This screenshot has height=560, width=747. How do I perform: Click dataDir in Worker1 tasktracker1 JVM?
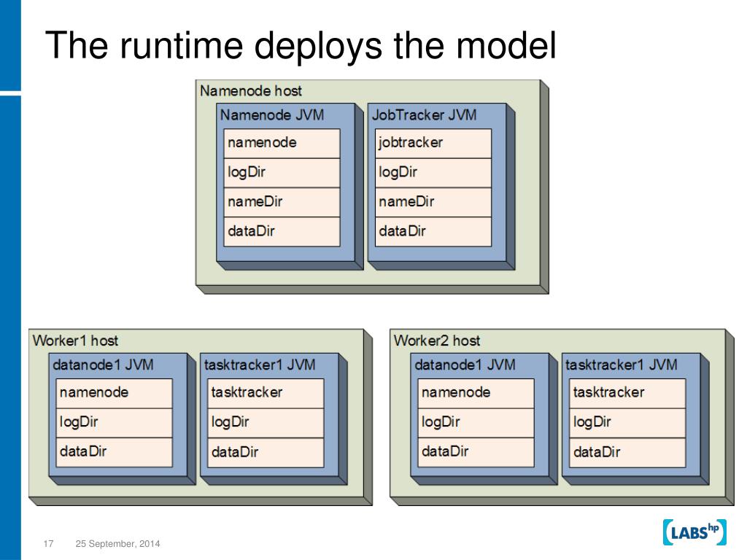pos(266,452)
